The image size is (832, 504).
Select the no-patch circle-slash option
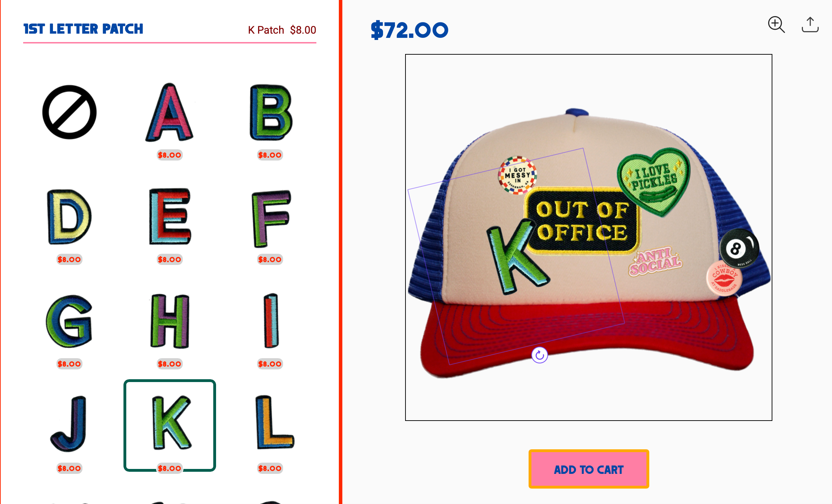tap(69, 112)
